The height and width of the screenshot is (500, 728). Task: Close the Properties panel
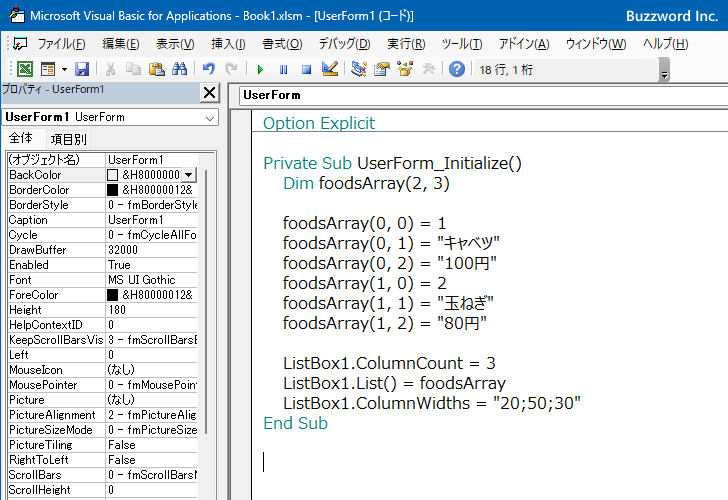point(209,93)
